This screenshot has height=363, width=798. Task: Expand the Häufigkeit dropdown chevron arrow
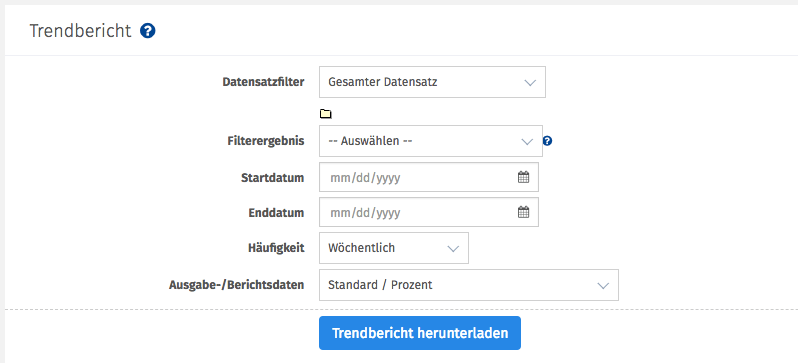pyautogui.click(x=453, y=248)
